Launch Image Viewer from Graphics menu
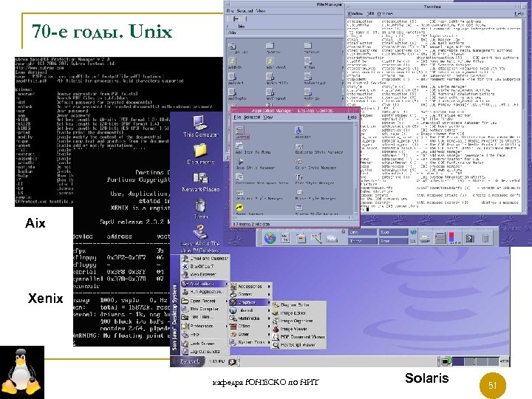Viewport: 532px width, 399px height. point(299,329)
